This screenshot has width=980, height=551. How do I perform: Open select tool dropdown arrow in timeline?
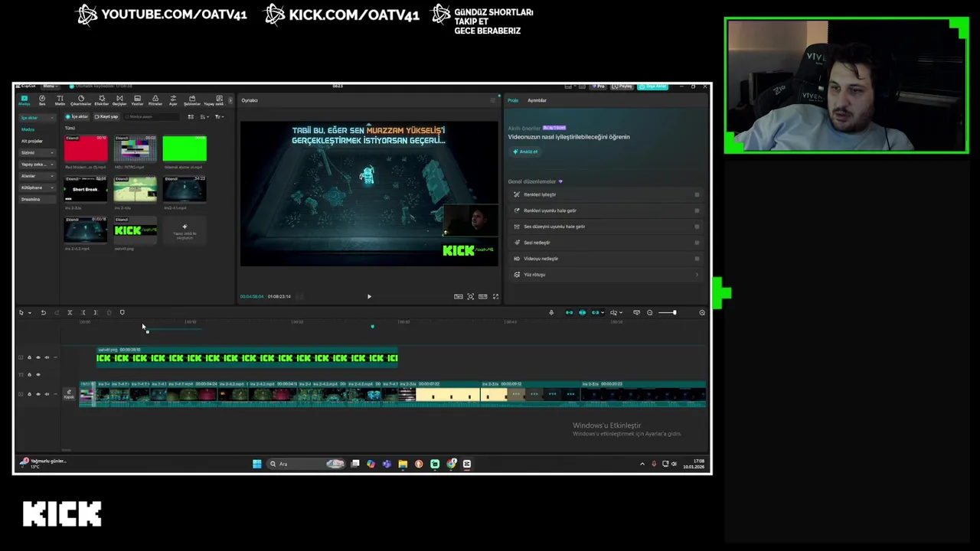point(30,312)
